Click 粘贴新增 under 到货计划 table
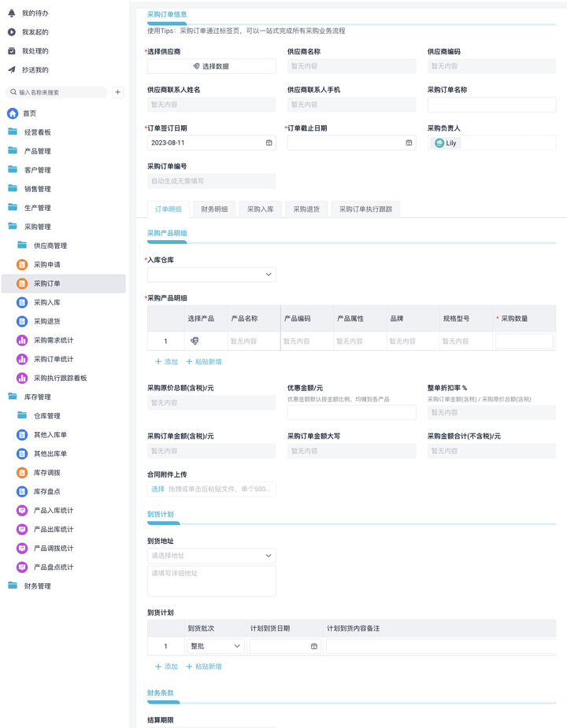 (204, 667)
